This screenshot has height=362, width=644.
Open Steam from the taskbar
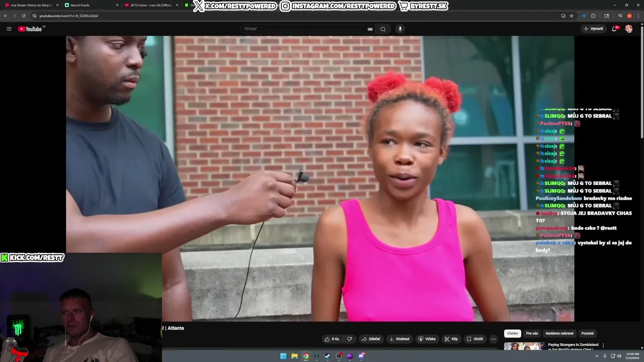click(x=328, y=356)
